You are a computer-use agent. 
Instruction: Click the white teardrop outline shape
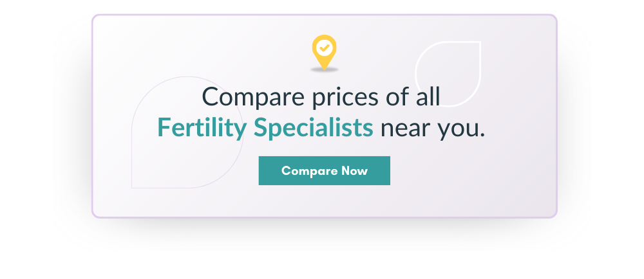coord(448,74)
